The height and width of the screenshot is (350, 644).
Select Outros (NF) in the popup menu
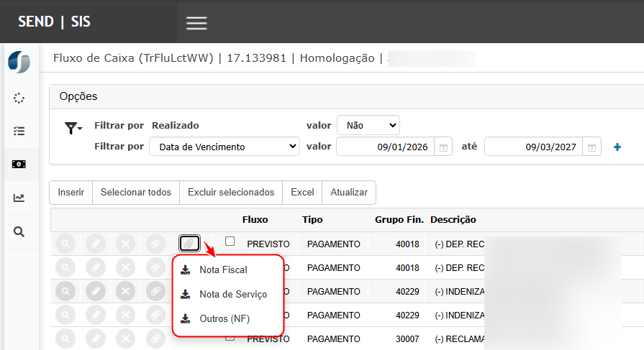[x=224, y=318]
